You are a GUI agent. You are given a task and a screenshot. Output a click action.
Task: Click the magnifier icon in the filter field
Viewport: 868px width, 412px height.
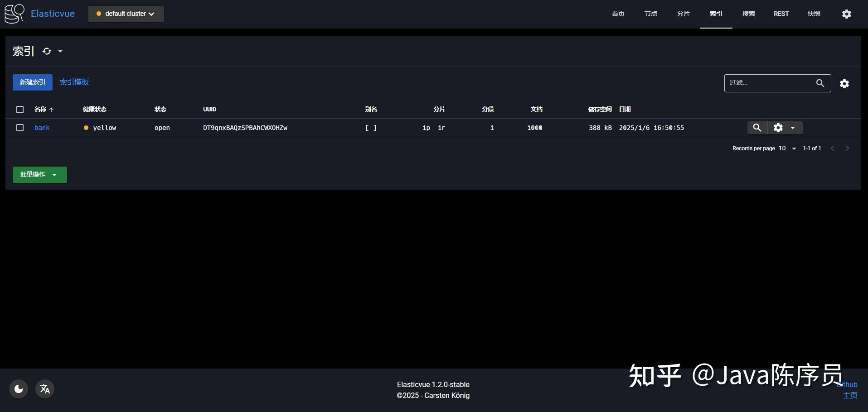(820, 83)
